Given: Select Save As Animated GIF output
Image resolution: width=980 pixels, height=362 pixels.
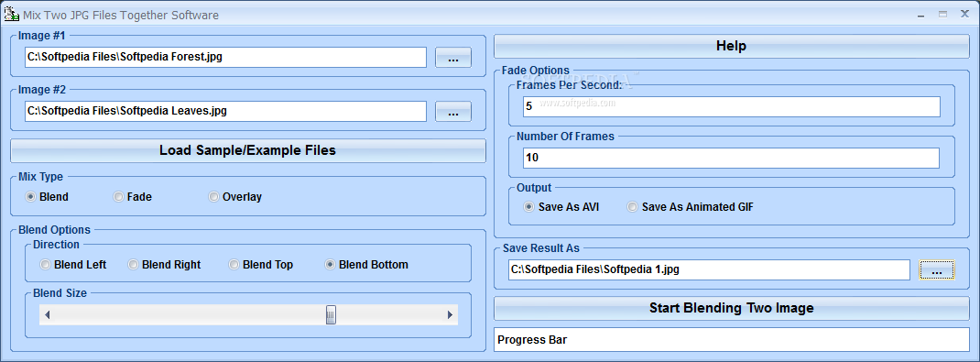Looking at the screenshot, I should [691, 207].
